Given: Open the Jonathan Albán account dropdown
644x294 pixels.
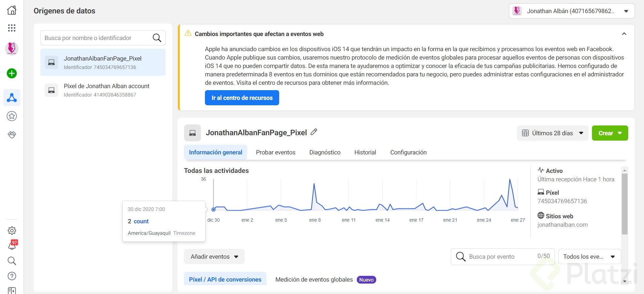Looking at the screenshot, I should coord(572,11).
